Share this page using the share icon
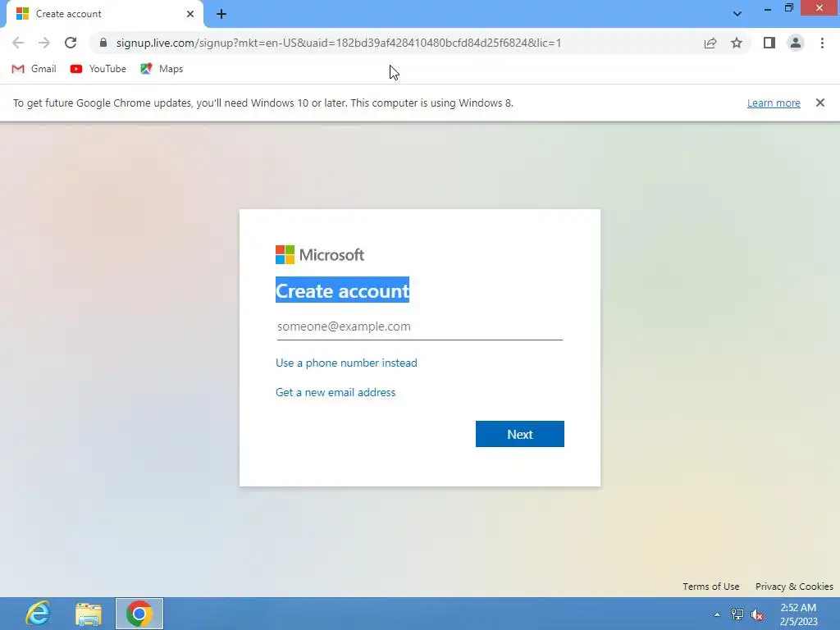Viewport: 840px width, 630px height. point(710,43)
